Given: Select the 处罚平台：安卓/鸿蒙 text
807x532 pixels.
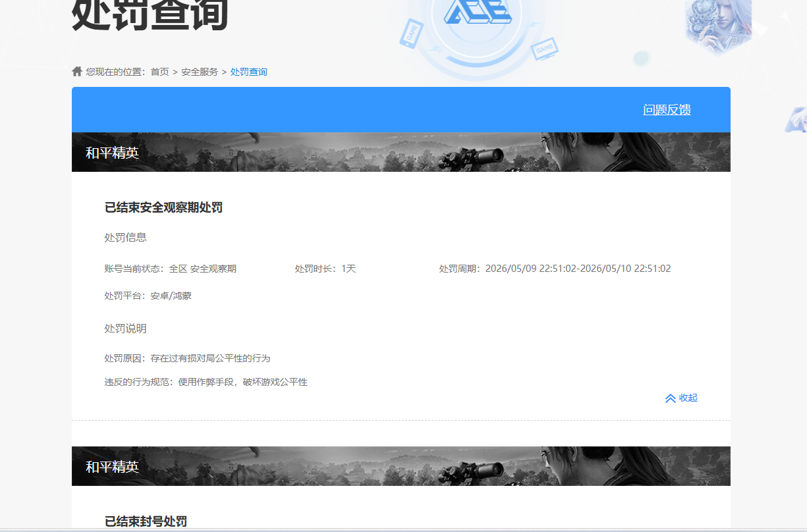Looking at the screenshot, I should [148, 296].
